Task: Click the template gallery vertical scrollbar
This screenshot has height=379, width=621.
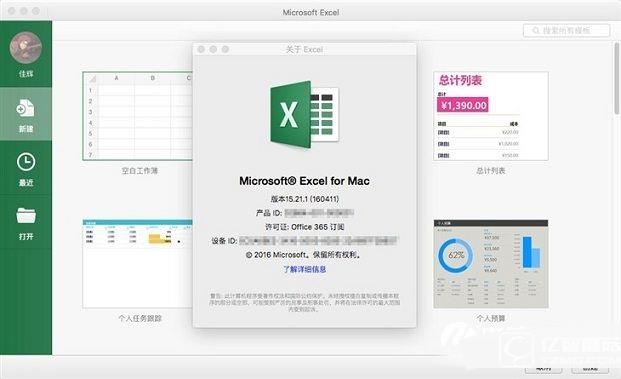Action: pyautogui.click(x=617, y=77)
